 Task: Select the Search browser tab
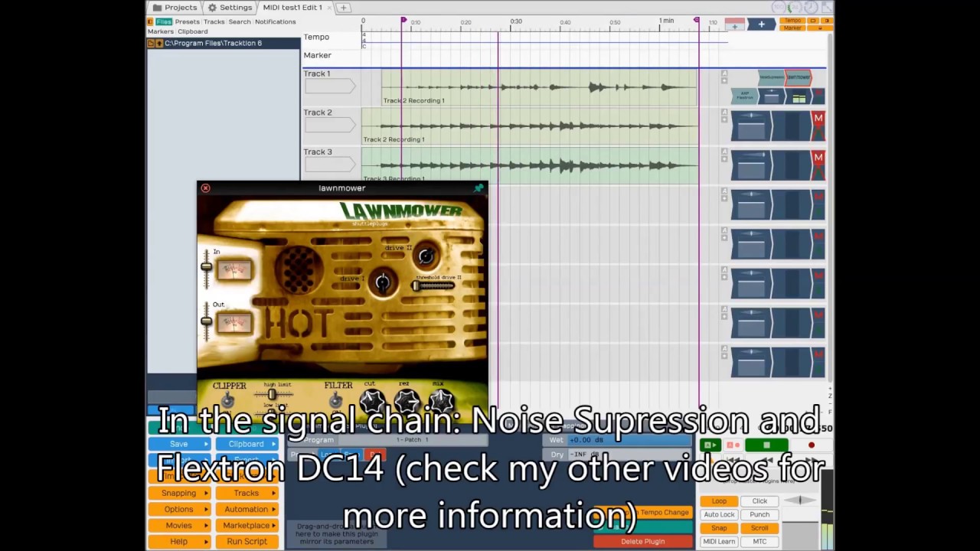(x=240, y=22)
